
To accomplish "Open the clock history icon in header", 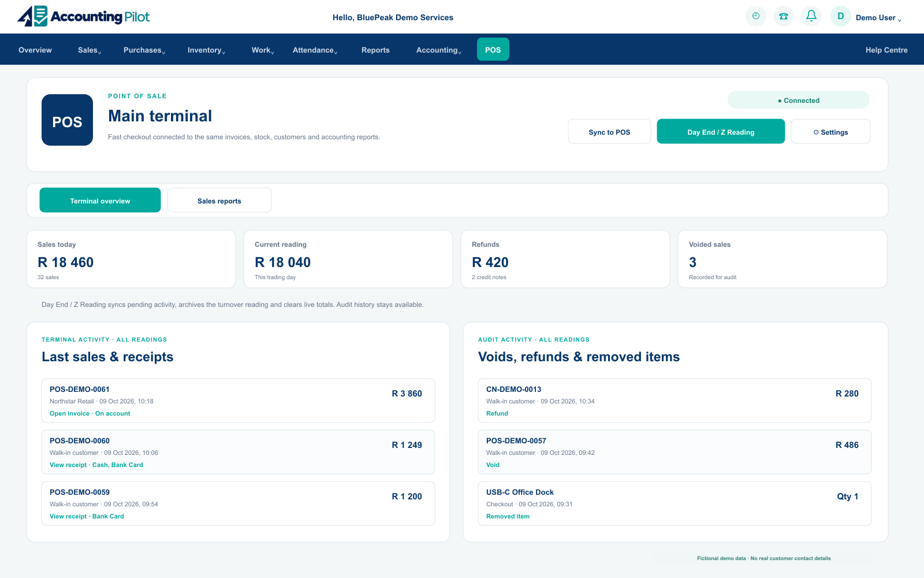I will (x=756, y=16).
